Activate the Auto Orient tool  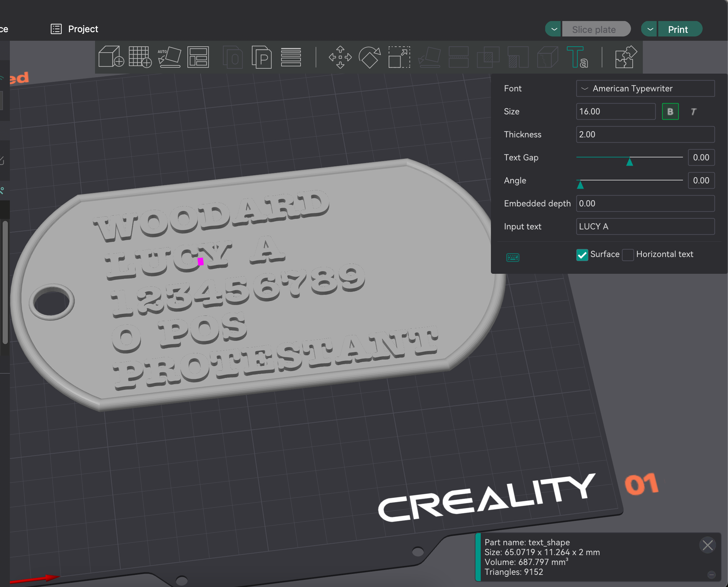click(169, 58)
